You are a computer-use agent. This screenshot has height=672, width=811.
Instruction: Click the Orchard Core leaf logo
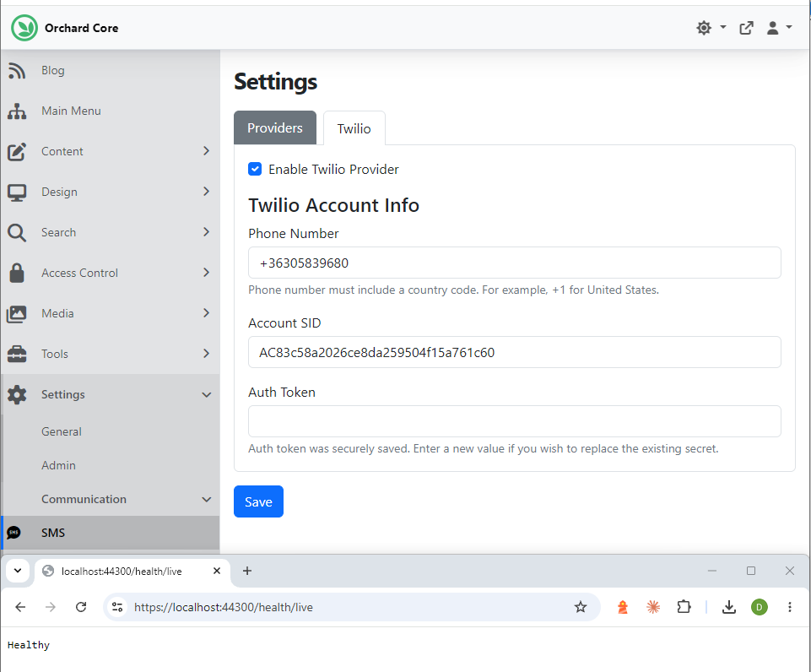point(24,28)
